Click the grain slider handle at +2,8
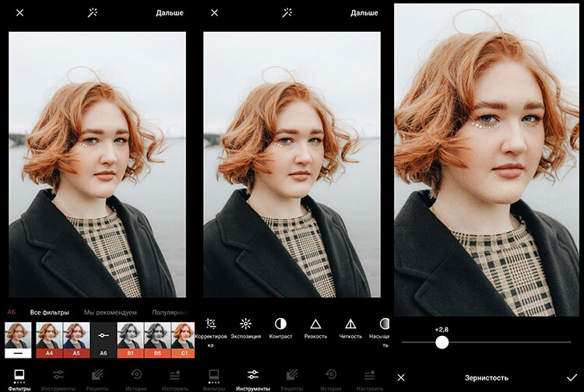Viewport: 584px width, 392px height. pos(442,342)
